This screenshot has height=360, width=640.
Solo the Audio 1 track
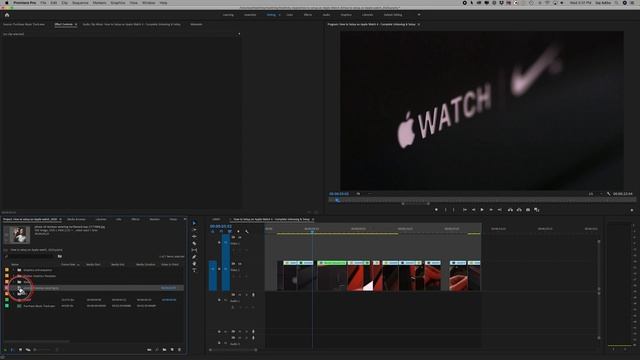click(246, 295)
